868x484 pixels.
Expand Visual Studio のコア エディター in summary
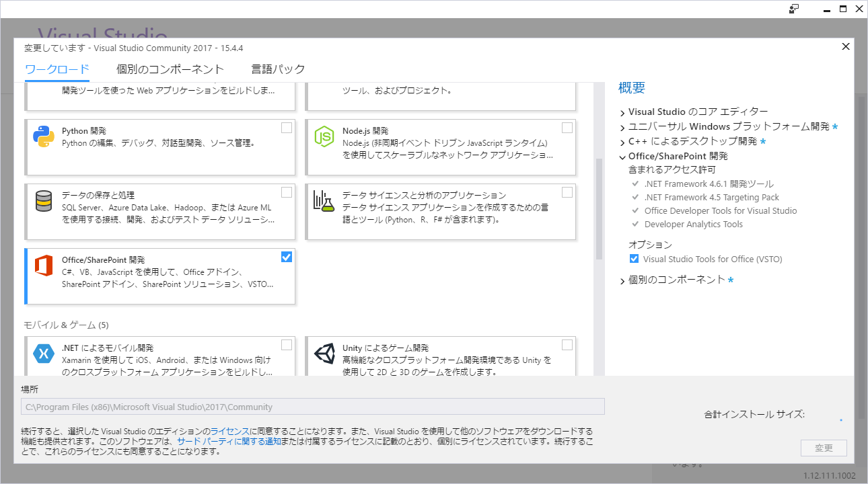click(623, 112)
